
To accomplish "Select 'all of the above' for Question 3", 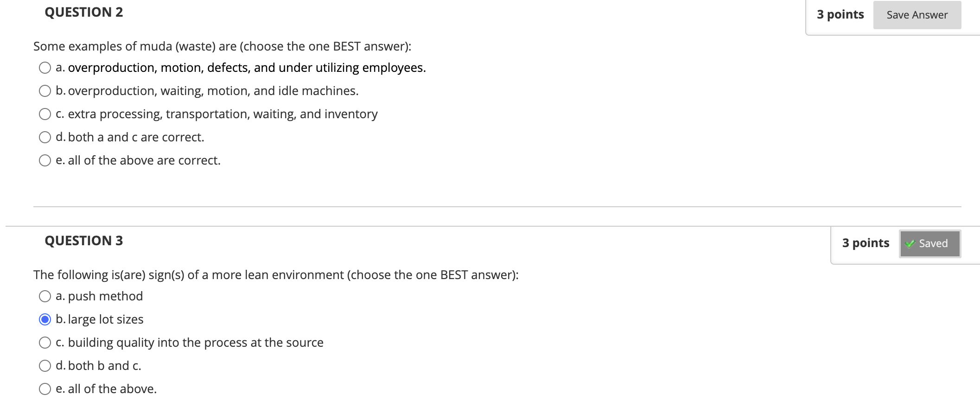I will point(44,388).
